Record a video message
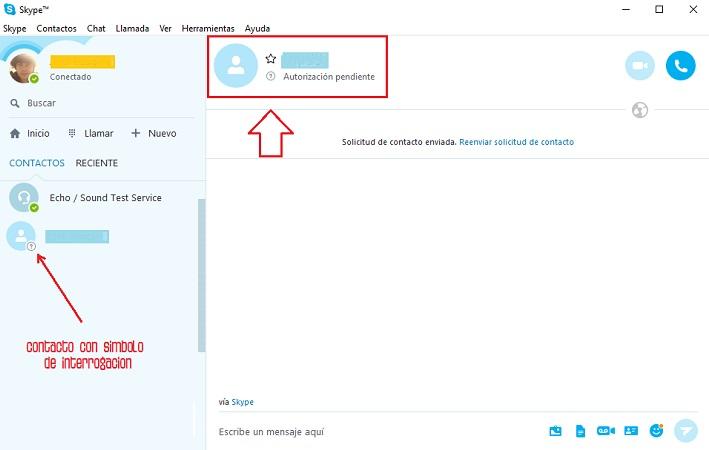This screenshot has height=450, width=709. (605, 431)
